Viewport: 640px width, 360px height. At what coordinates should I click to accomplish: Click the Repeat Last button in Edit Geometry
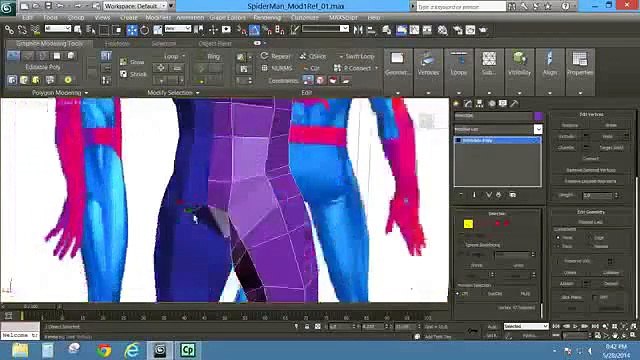591,222
